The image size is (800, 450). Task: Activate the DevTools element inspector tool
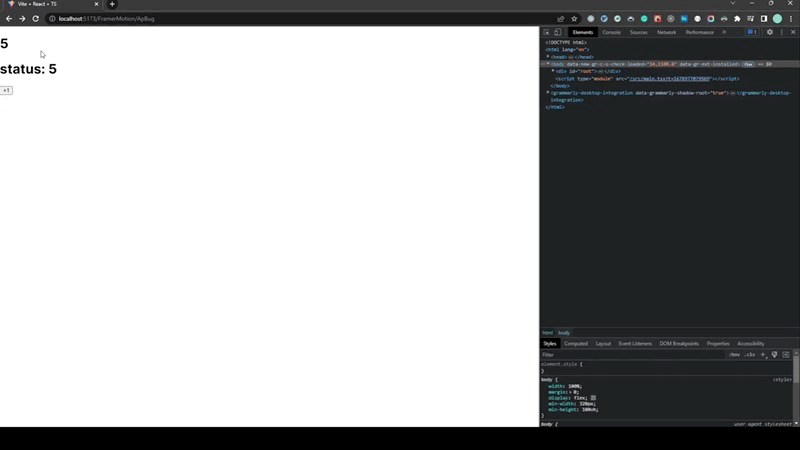pyautogui.click(x=546, y=32)
